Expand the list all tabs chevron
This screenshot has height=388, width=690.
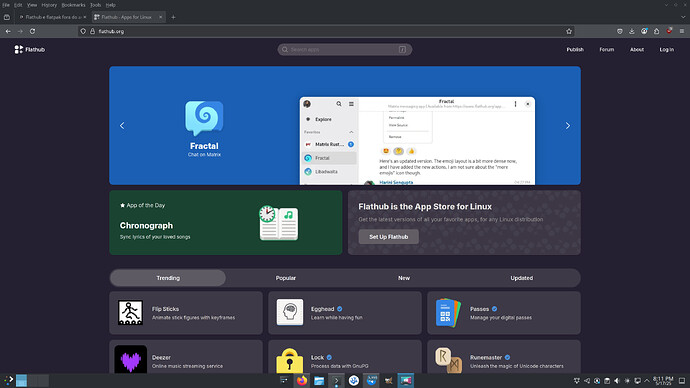[683, 17]
